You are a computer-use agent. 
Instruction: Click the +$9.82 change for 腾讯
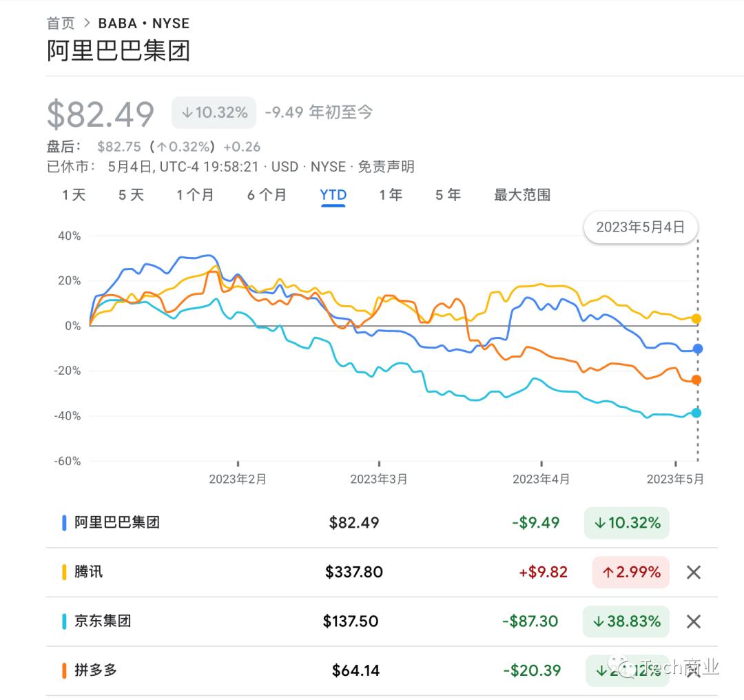pos(544,573)
